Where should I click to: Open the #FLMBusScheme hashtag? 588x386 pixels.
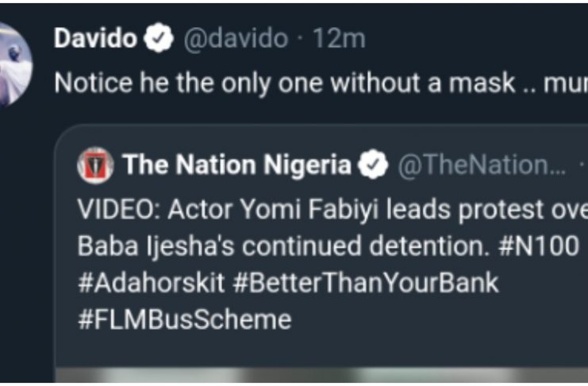pos(184,319)
